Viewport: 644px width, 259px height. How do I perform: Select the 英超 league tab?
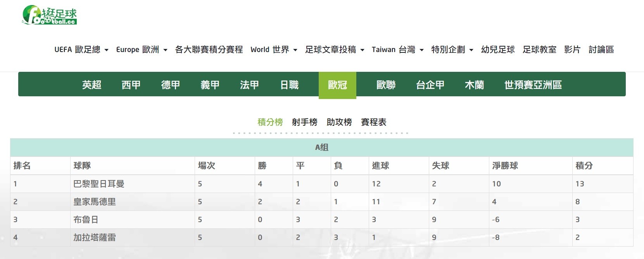[92, 85]
